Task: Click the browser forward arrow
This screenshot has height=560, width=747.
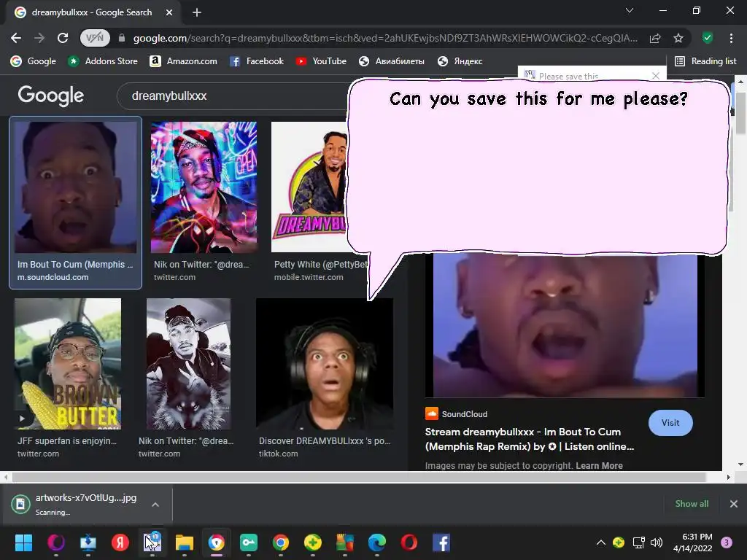Action: 39,38
